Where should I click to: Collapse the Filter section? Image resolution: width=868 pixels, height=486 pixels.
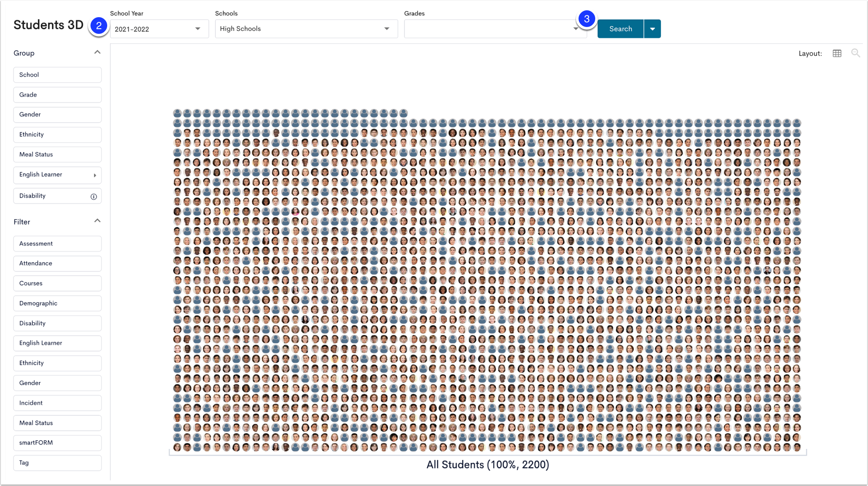pyautogui.click(x=97, y=221)
